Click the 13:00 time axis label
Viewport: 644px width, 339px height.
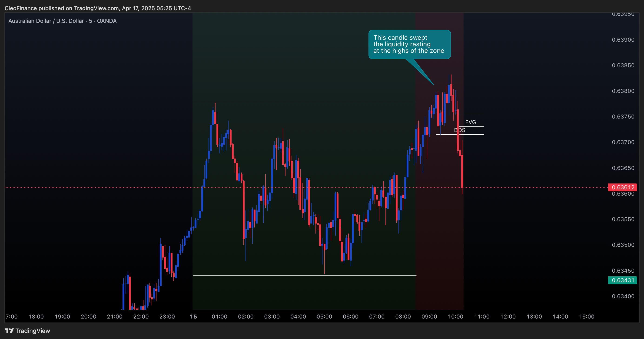pyautogui.click(x=534, y=316)
